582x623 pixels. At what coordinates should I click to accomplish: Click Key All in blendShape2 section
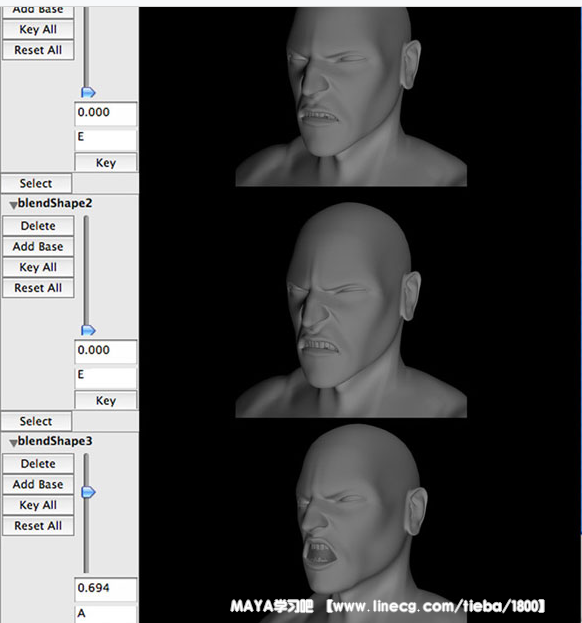[x=38, y=267]
